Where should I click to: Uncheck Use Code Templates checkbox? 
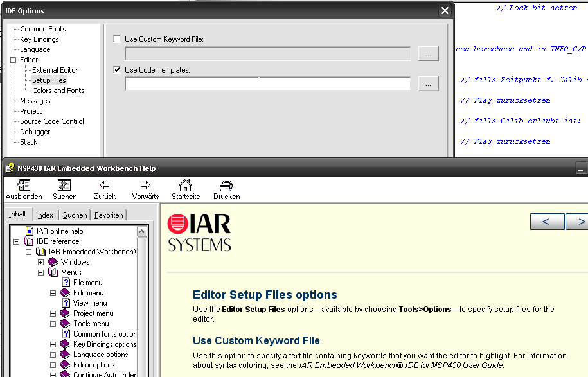coord(118,70)
